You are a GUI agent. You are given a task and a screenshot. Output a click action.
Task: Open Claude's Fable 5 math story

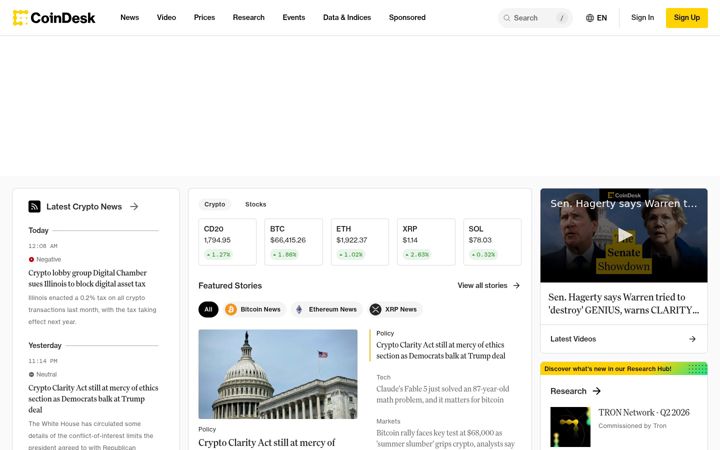(x=443, y=394)
